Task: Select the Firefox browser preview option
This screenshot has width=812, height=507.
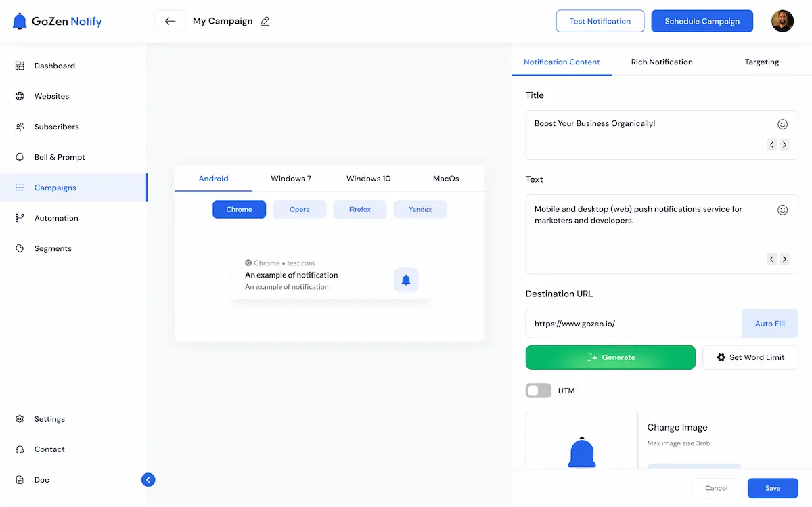Action: (x=360, y=210)
